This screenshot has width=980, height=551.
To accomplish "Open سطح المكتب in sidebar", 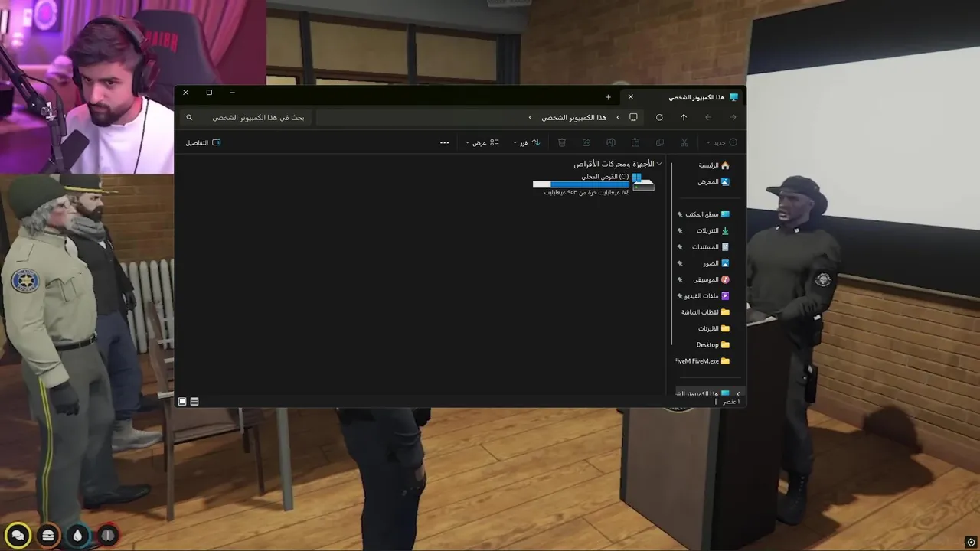I will [x=707, y=214].
